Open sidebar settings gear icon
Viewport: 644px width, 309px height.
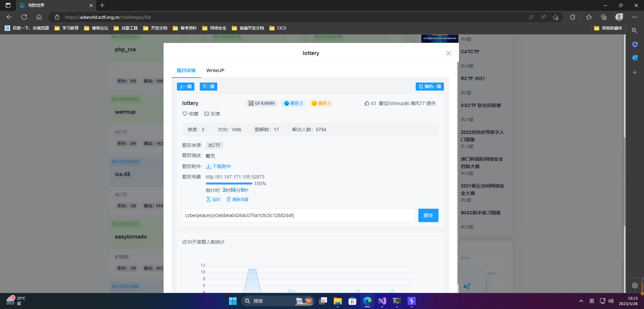tap(635, 286)
